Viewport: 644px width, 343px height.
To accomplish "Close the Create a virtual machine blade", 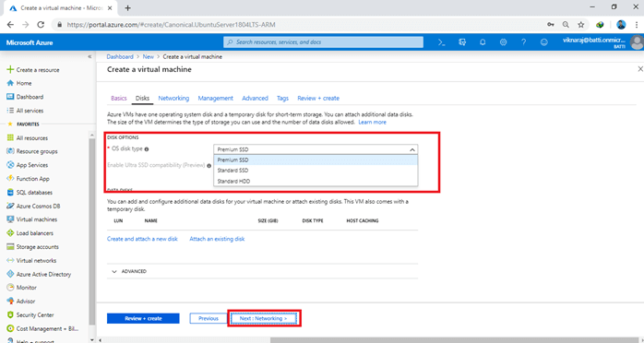I will (640, 69).
